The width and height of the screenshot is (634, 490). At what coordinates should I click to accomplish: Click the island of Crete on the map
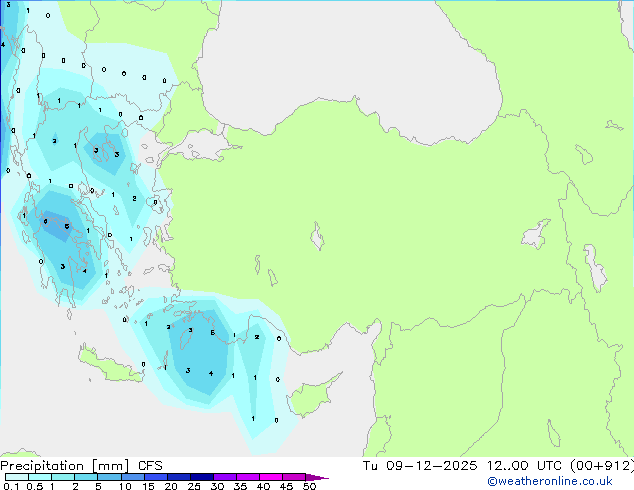(109, 366)
